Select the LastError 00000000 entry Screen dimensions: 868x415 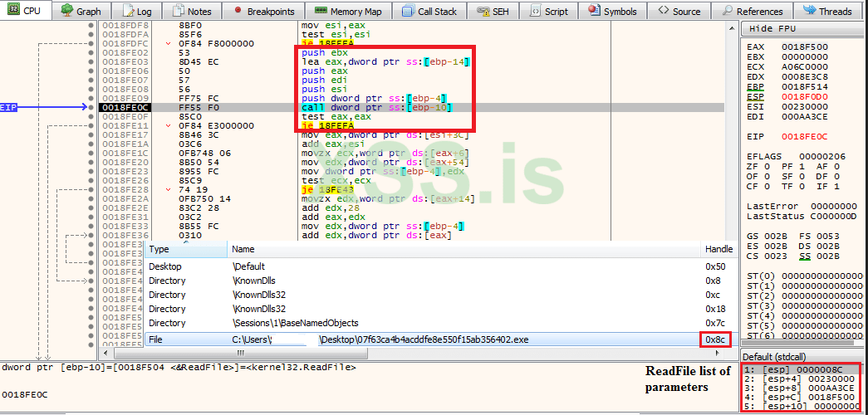pos(802,206)
